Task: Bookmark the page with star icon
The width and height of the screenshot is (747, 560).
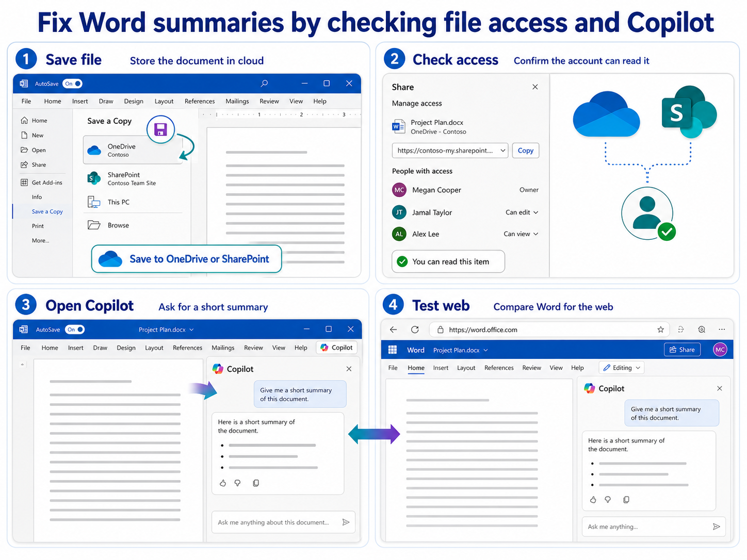Action: (660, 330)
